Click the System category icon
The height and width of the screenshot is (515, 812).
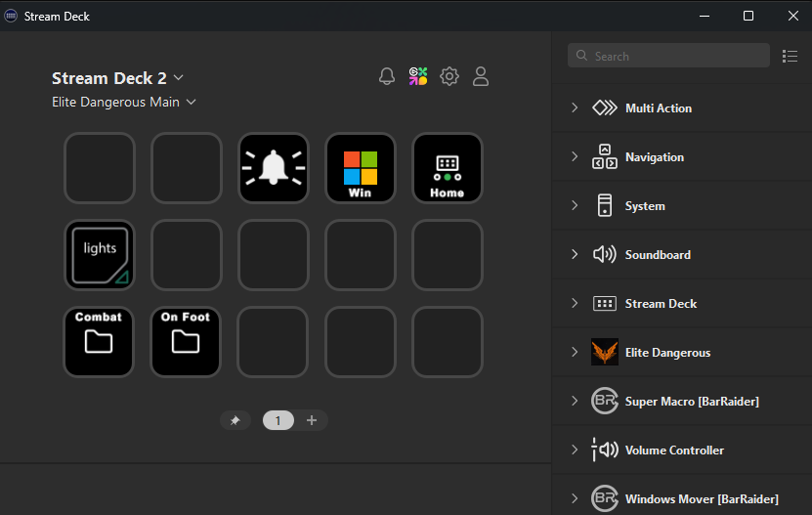[604, 205]
